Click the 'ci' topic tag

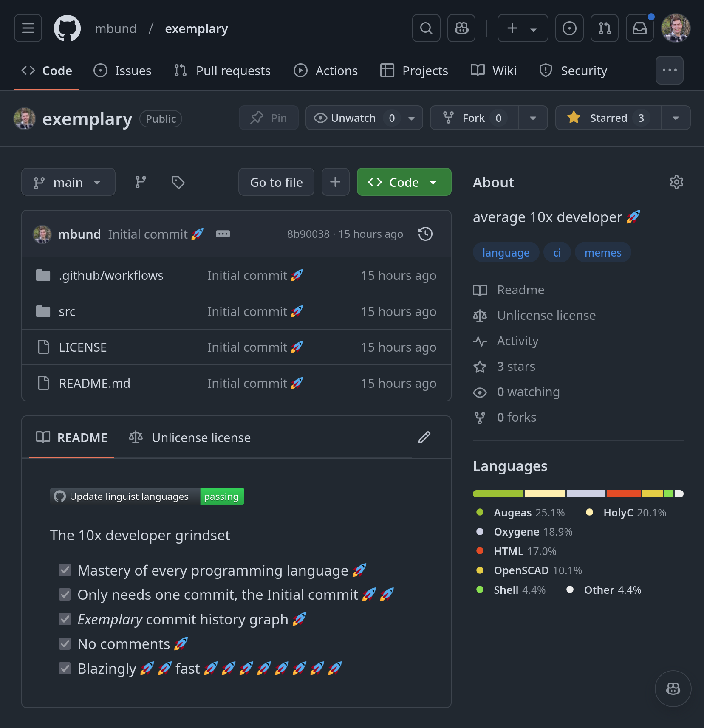[557, 253]
